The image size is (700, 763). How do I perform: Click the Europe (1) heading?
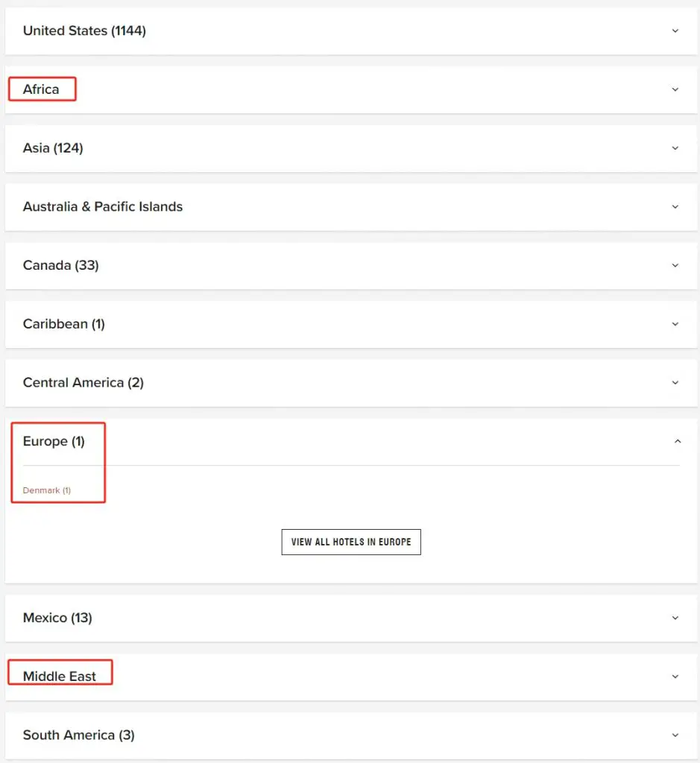point(54,441)
